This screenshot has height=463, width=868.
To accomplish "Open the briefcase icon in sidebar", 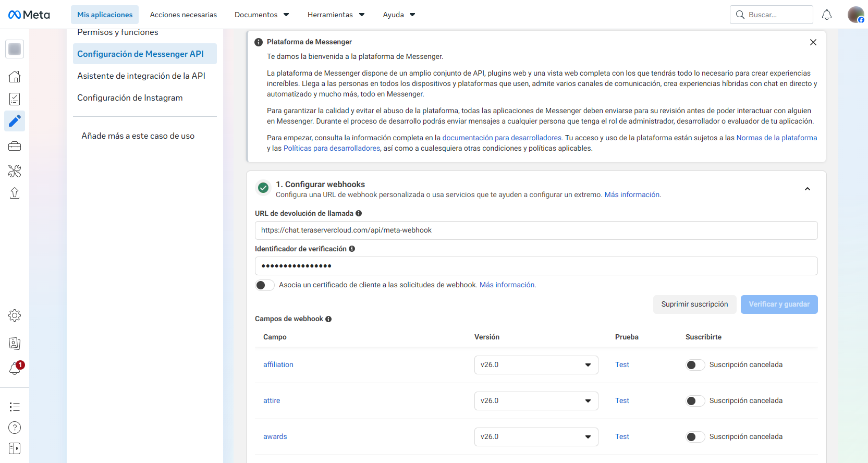I will pos(15,147).
